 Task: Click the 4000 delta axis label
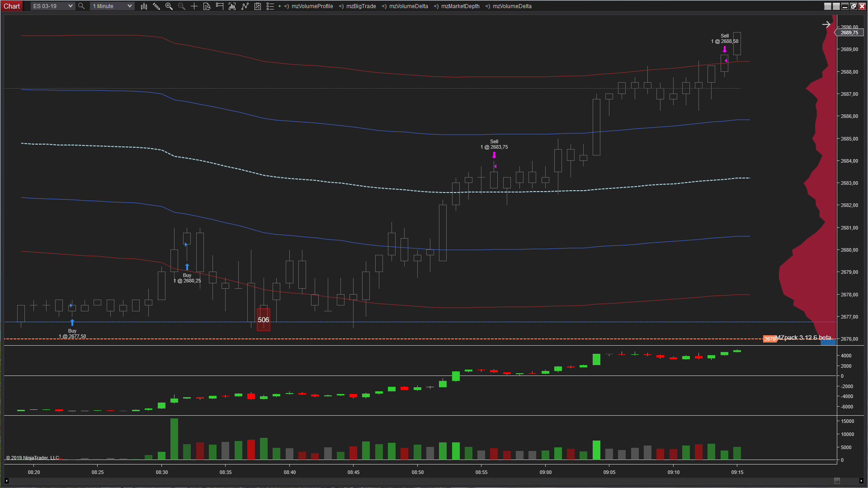[x=846, y=356]
